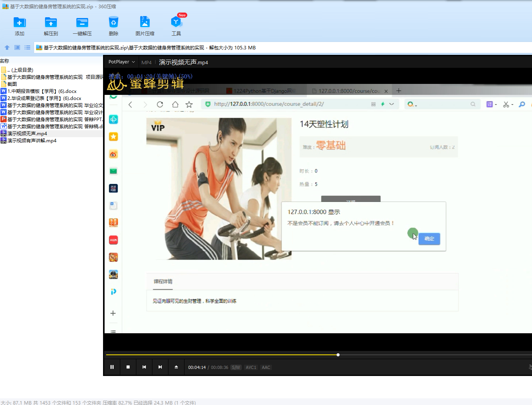Image resolution: width=532 pixels, height=405 pixels.
Task: Click the AAC audio codec label
Action: [266, 367]
